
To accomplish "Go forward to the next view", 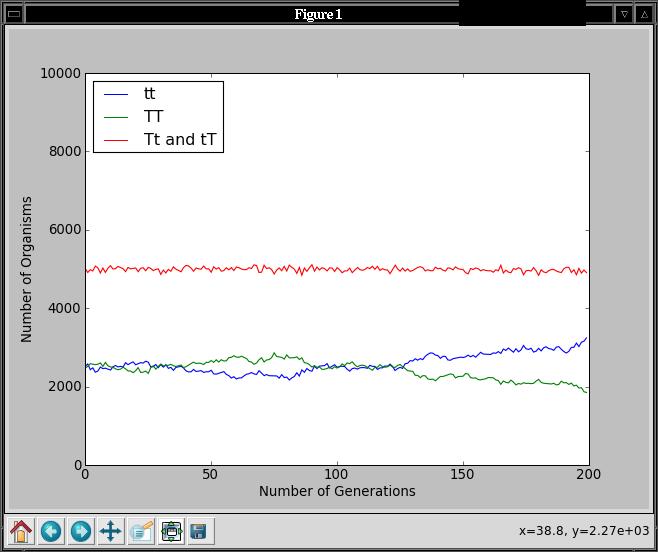I will [x=81, y=531].
